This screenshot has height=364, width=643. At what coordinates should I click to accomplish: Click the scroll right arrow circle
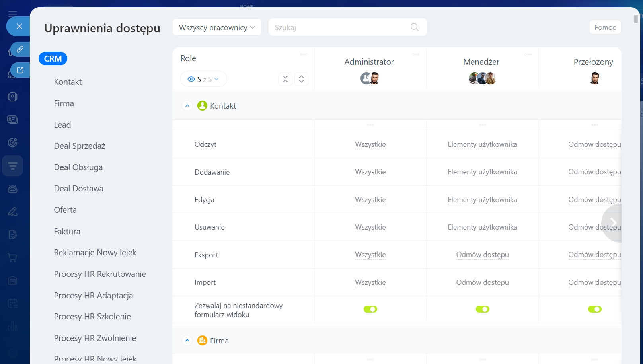(x=612, y=223)
